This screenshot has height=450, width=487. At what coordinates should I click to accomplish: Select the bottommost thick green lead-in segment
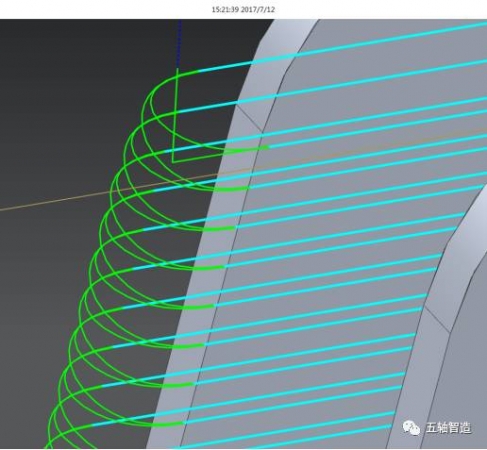(167, 424)
